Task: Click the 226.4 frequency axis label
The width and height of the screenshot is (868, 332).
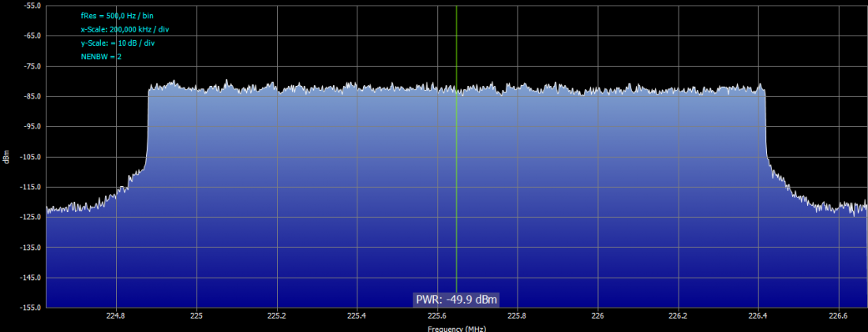Action: (758, 316)
